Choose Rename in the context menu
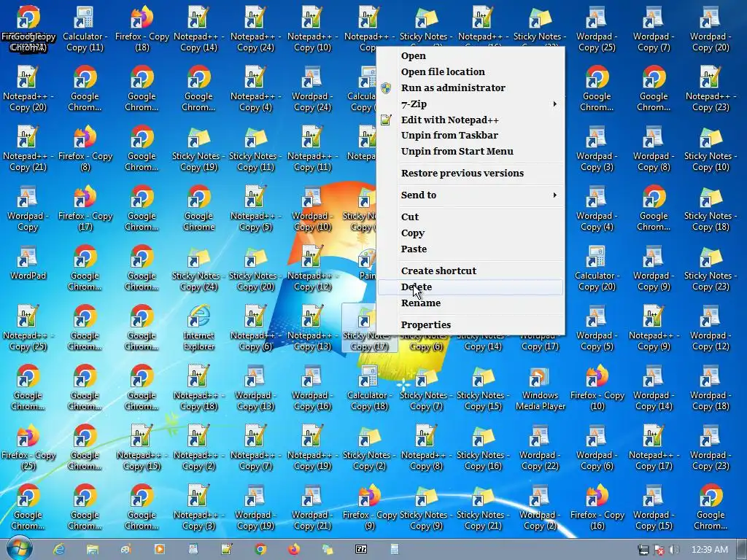Screen dimensions: 747x560 point(471,303)
